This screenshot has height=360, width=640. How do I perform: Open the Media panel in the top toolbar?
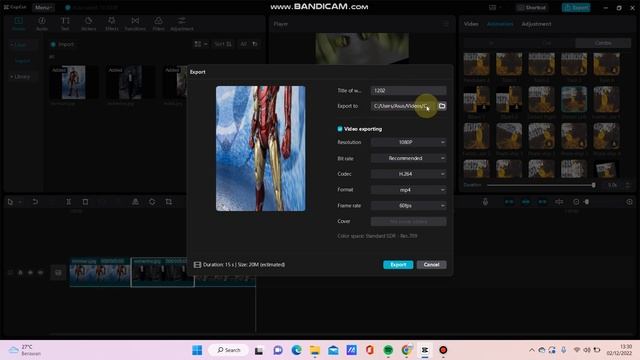pos(18,24)
